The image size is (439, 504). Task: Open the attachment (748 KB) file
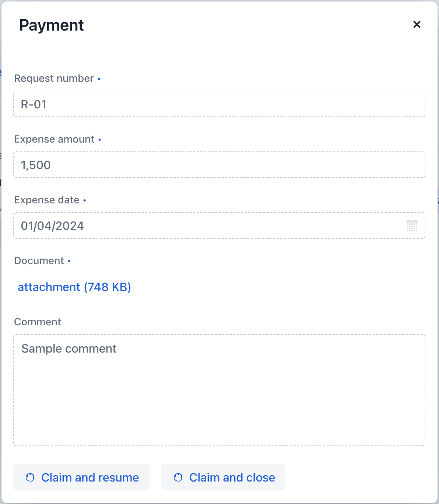click(x=74, y=287)
